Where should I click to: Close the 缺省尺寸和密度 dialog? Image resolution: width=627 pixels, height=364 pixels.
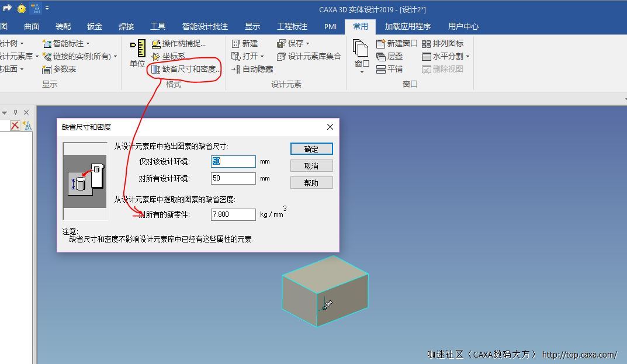point(330,127)
